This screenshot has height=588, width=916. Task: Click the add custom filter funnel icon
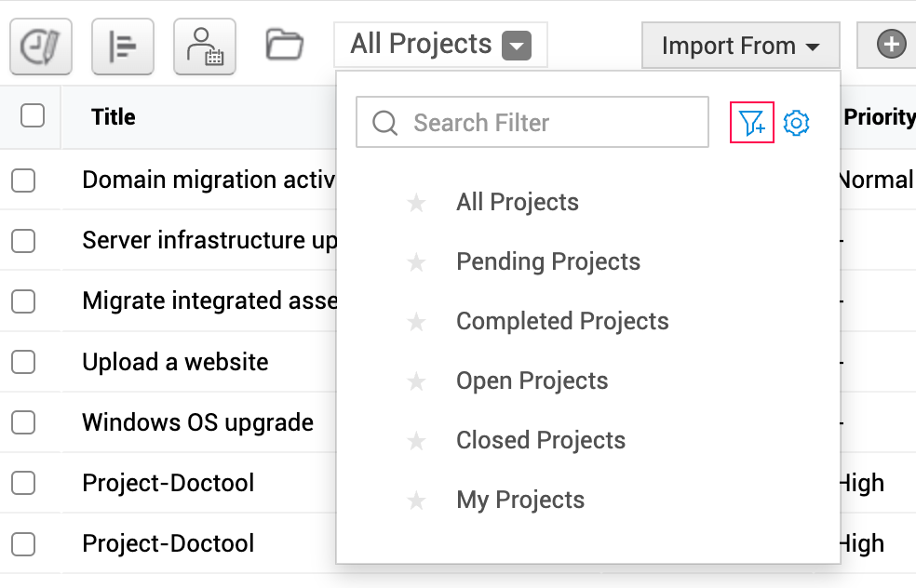click(x=752, y=123)
